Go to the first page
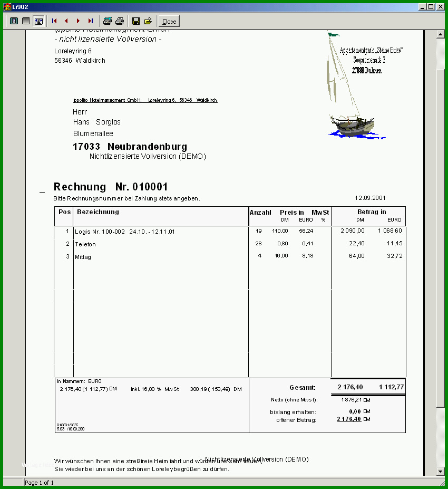 click(54, 21)
